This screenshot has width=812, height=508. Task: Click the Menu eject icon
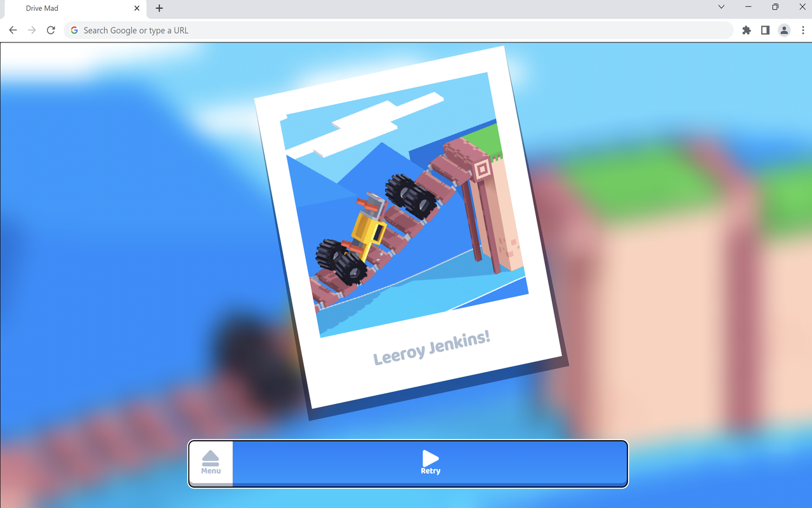[211, 460]
